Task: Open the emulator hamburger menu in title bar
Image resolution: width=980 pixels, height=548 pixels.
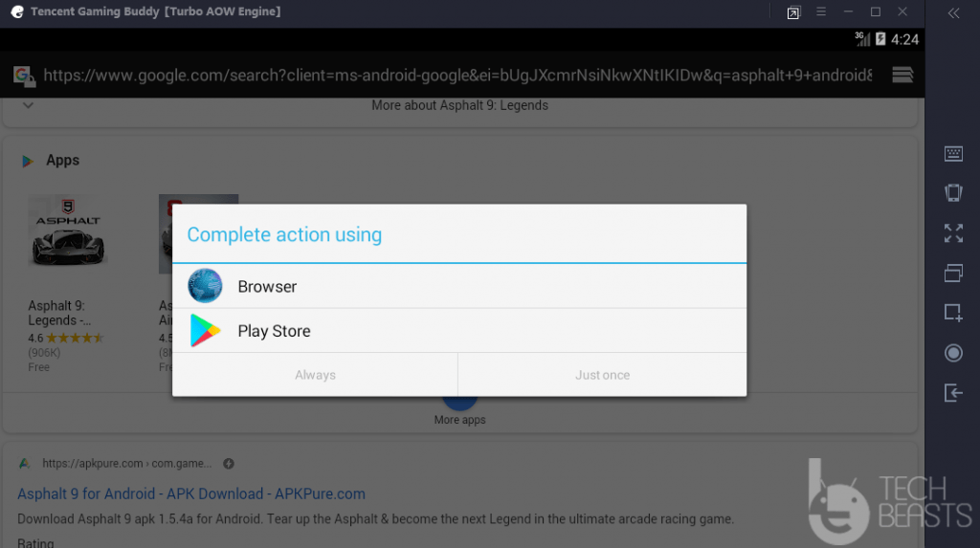Action: (x=820, y=11)
